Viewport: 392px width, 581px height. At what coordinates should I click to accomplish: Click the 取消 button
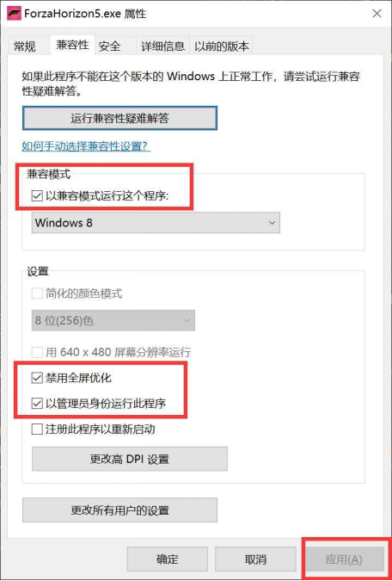(x=255, y=559)
